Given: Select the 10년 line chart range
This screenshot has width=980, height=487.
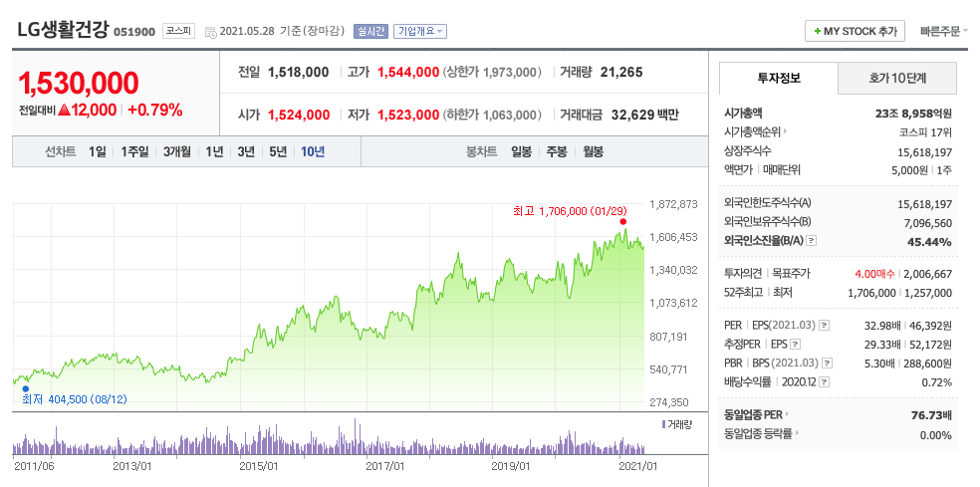Looking at the screenshot, I should pos(313,152).
